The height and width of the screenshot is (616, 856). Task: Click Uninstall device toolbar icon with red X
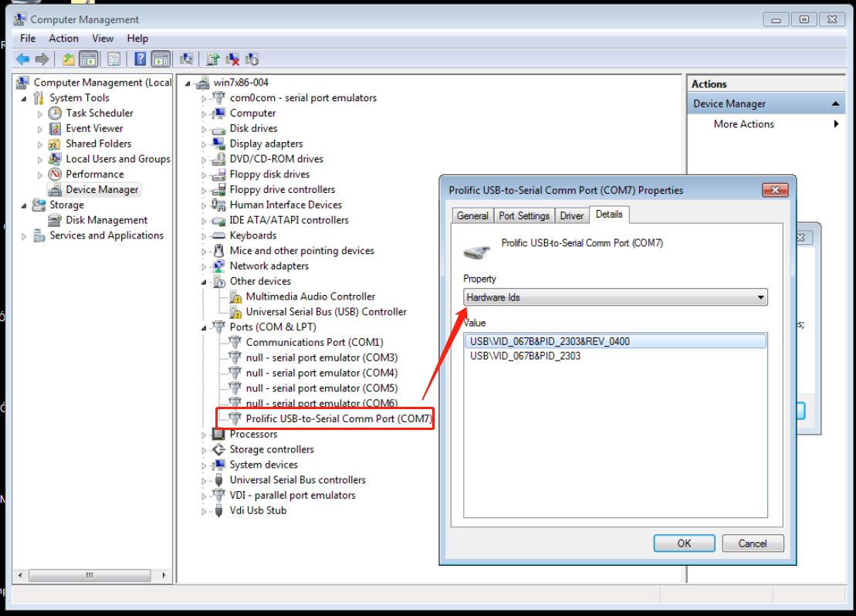[x=232, y=59]
